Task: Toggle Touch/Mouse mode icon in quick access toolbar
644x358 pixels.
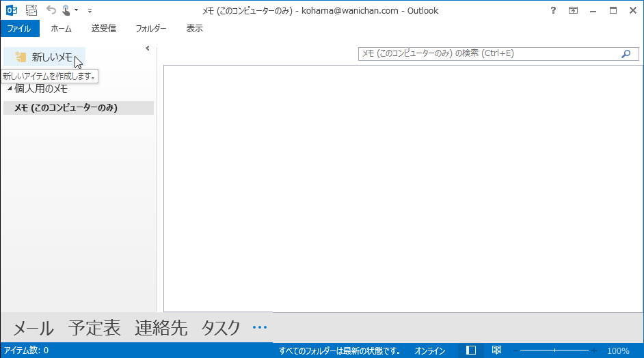Action: click(66, 10)
